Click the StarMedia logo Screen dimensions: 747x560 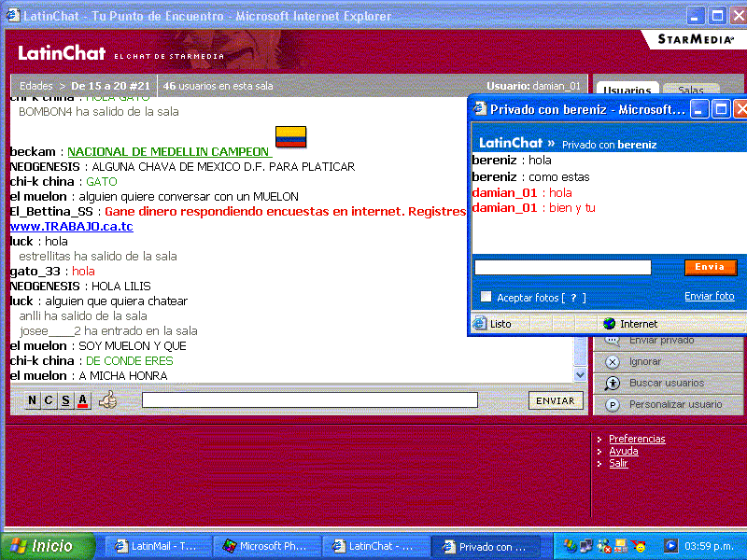pos(696,39)
